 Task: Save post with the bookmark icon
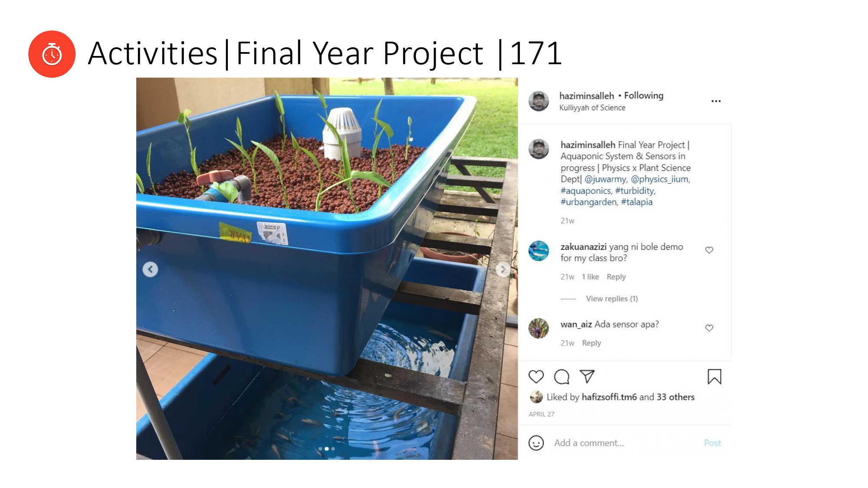tap(714, 377)
